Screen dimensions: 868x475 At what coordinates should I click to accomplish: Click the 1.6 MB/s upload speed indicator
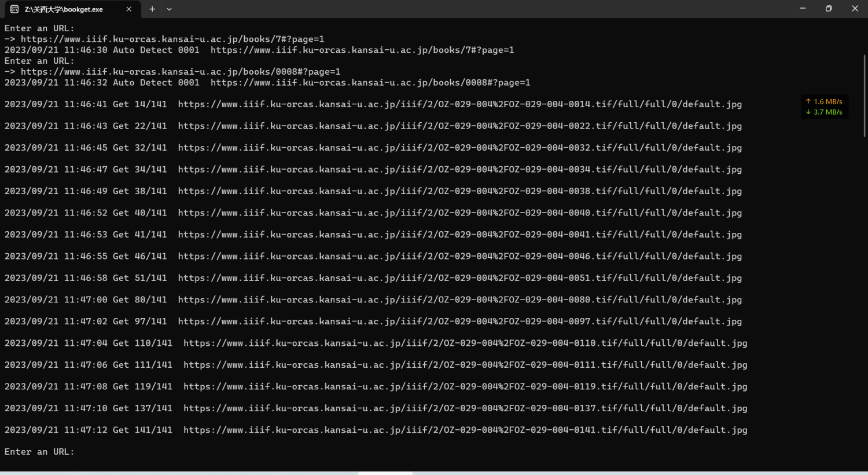[x=824, y=101]
